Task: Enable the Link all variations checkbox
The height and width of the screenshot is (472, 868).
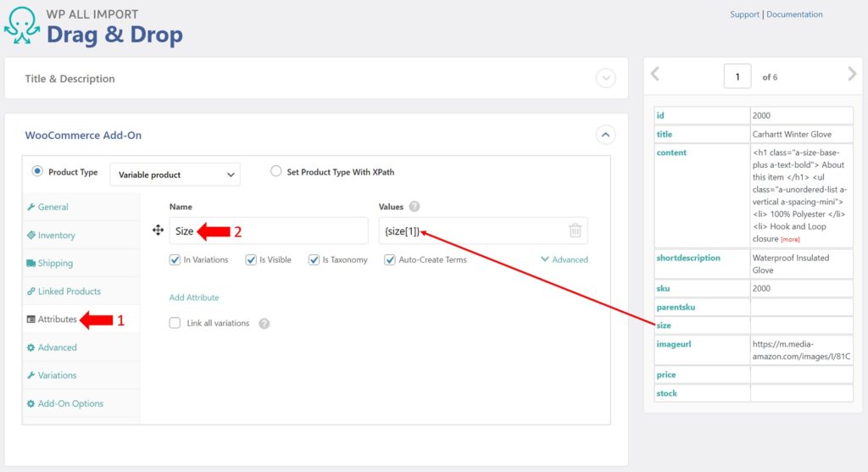Action: [175, 323]
